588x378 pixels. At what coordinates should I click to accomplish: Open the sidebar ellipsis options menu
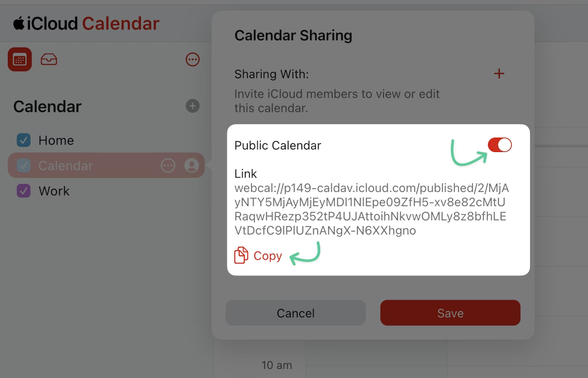coord(192,60)
